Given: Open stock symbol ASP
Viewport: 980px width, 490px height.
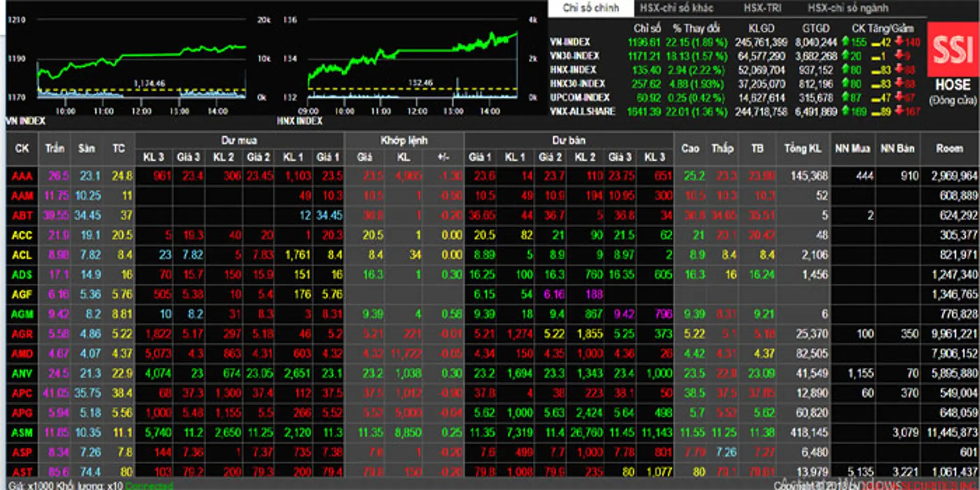Looking at the screenshot, I should 22,453.
